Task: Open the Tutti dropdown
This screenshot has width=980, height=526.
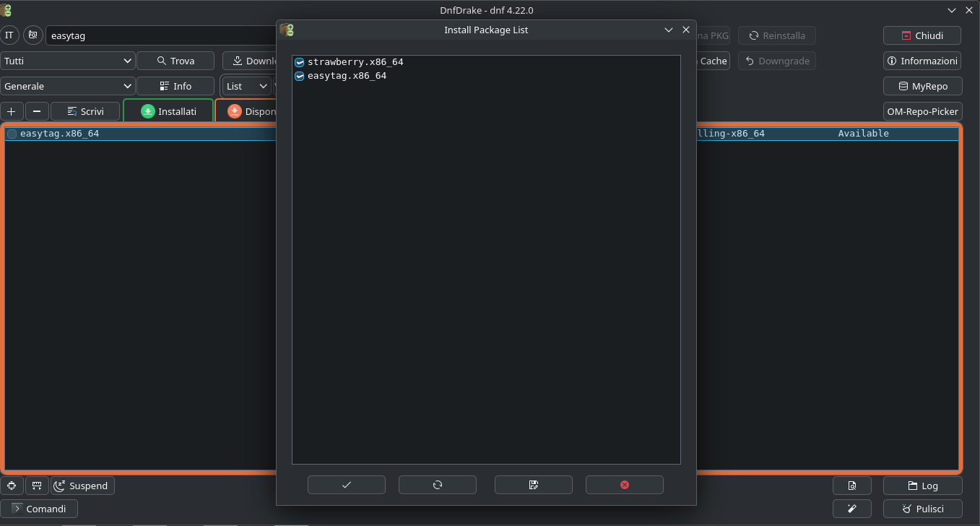Action: tap(67, 61)
